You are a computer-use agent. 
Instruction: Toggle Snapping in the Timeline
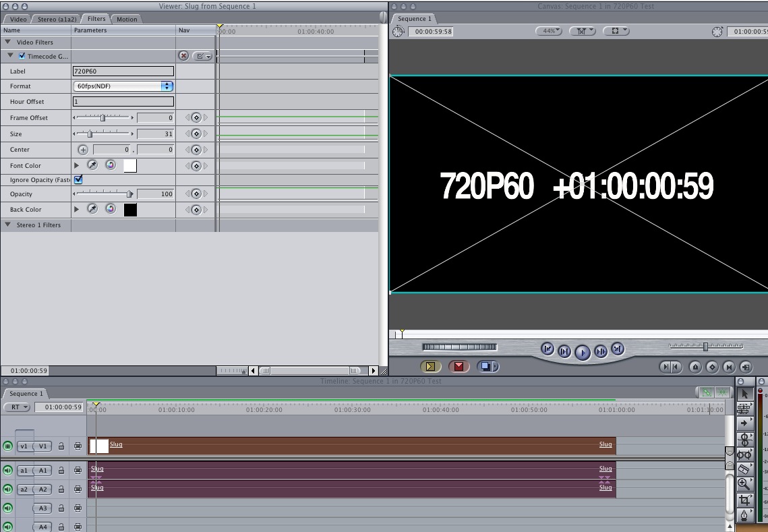coord(722,392)
